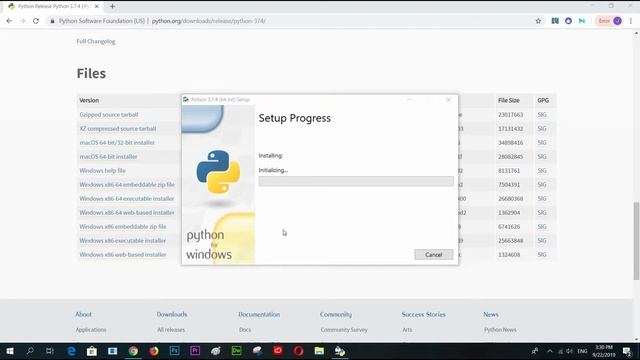Image resolution: width=640 pixels, height=360 pixels.
Task: Click the site security lock icon
Action: pos(52,21)
